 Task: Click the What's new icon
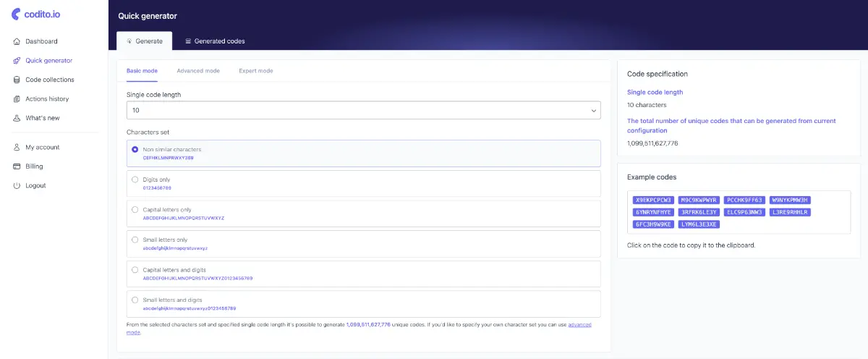[17, 118]
